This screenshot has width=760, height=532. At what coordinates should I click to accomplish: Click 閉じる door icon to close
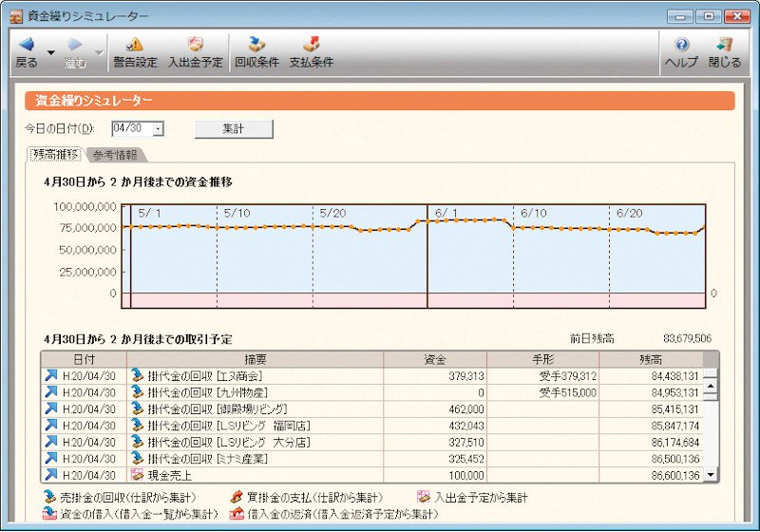[725, 45]
